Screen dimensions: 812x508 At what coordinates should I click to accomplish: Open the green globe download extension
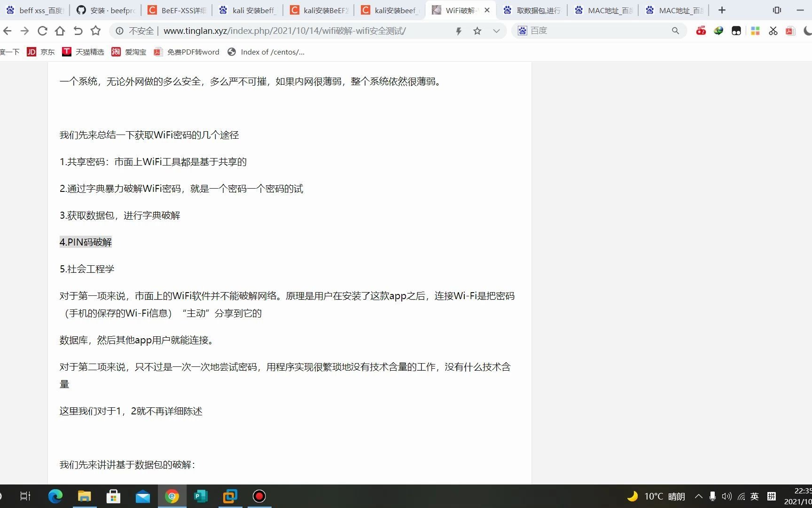pyautogui.click(x=718, y=31)
